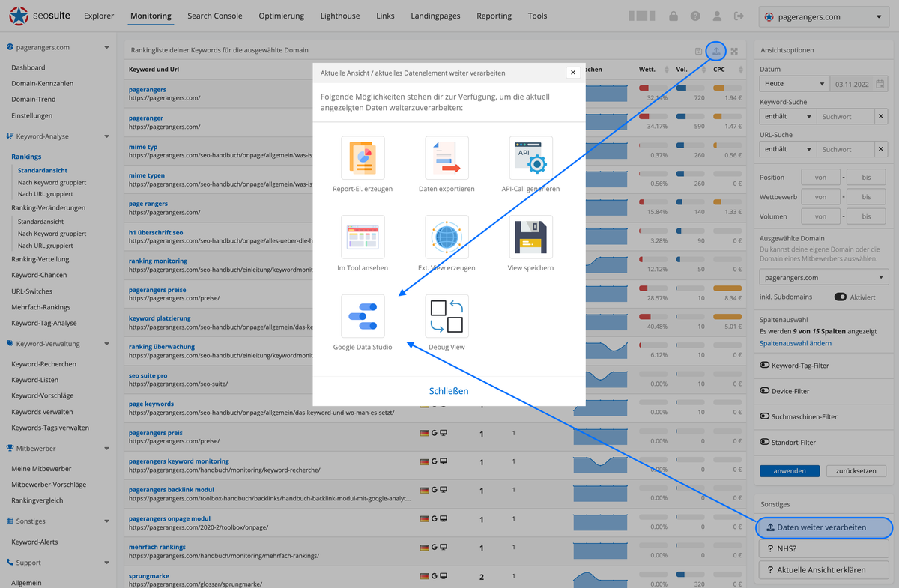Open Ausgewählte Domain dropdown
This screenshot has height=588, width=899.
point(824,277)
